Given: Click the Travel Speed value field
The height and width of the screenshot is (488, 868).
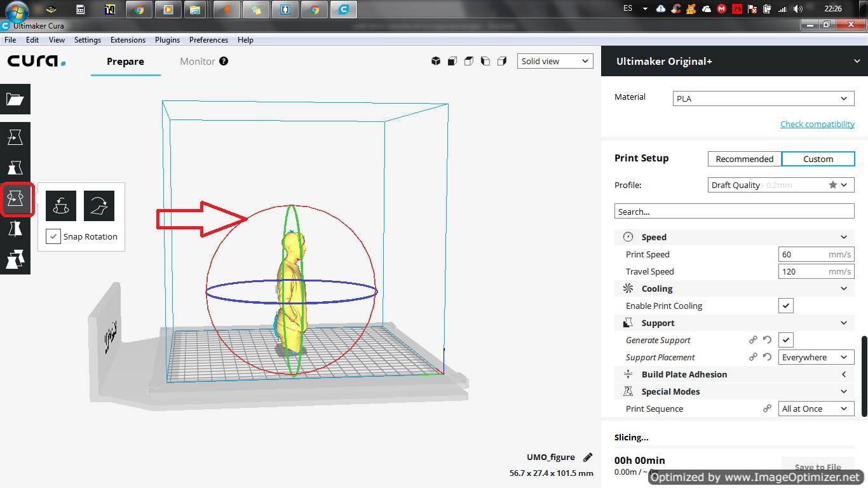Looking at the screenshot, I should coord(817,271).
